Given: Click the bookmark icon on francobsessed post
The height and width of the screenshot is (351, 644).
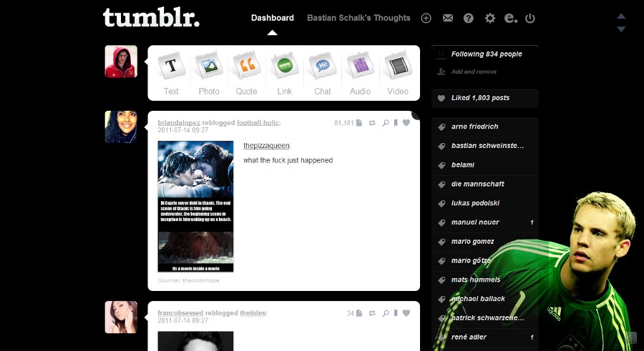Looking at the screenshot, I should point(396,313).
